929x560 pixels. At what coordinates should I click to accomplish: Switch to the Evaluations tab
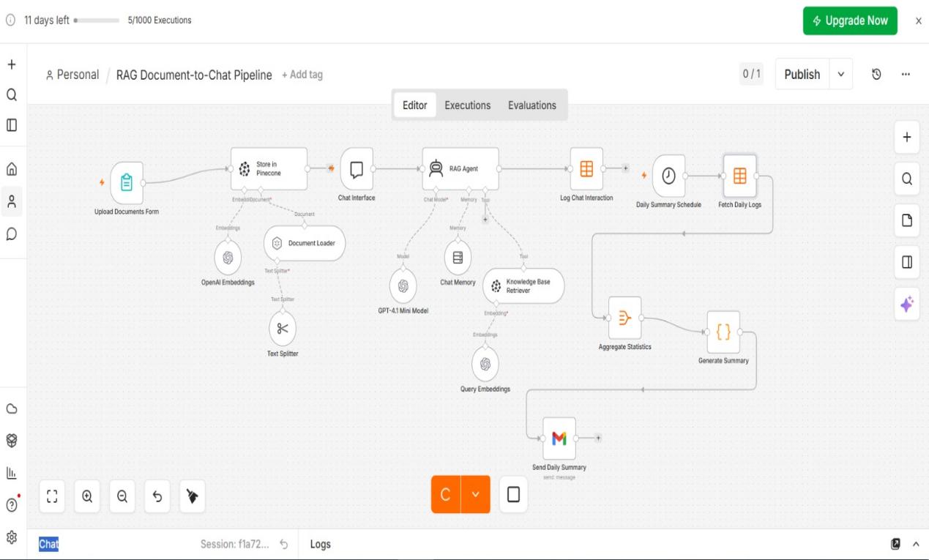tap(532, 105)
